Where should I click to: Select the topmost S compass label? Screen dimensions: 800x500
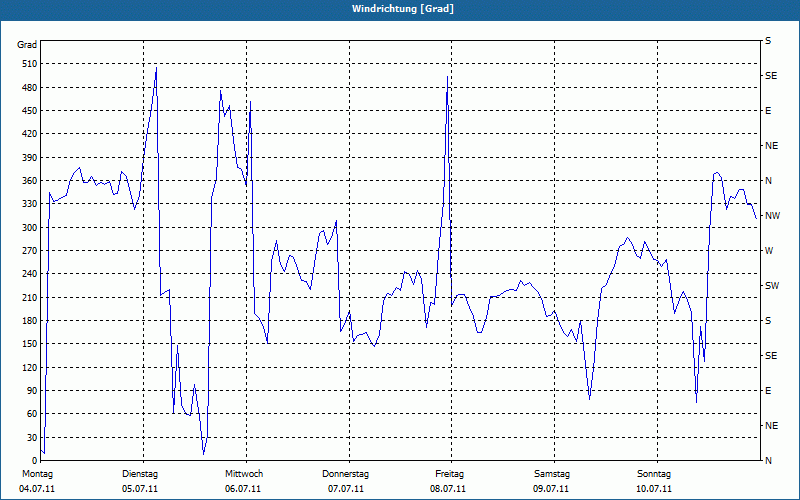pos(768,41)
